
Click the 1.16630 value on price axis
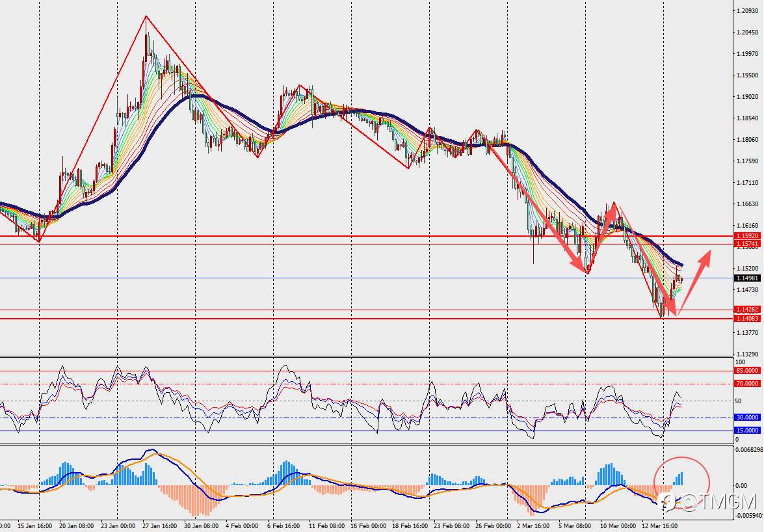tap(748, 204)
